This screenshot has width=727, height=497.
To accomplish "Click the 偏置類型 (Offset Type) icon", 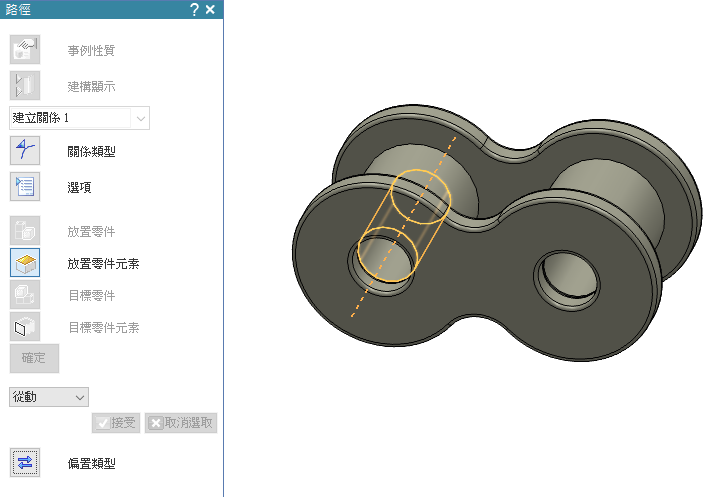I will (x=25, y=462).
